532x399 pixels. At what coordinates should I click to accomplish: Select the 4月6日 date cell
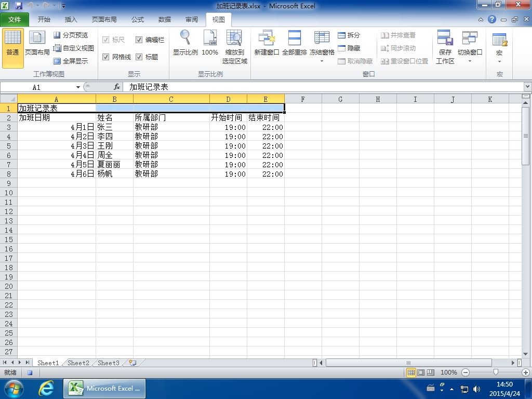point(57,174)
